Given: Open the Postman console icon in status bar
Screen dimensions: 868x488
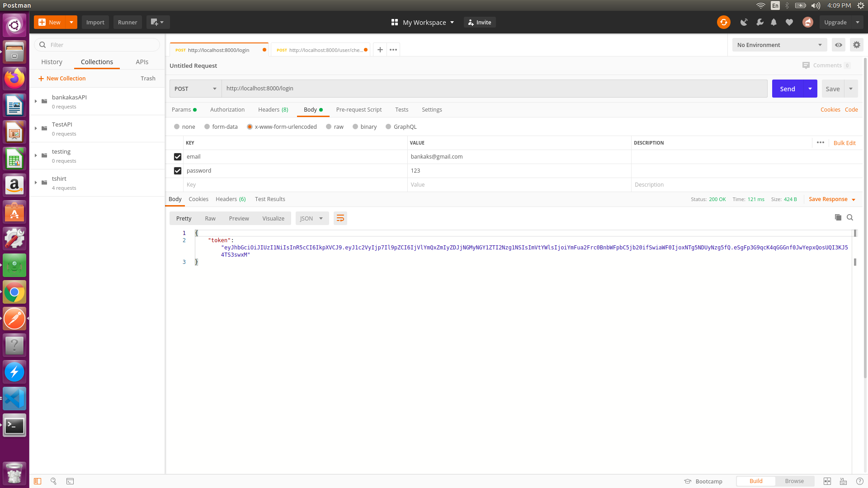Looking at the screenshot, I should [x=70, y=481].
